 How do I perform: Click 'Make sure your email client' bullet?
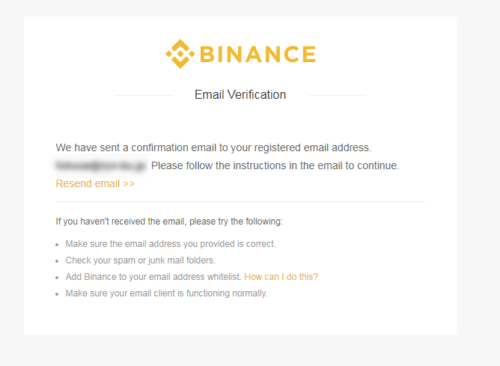pos(166,293)
